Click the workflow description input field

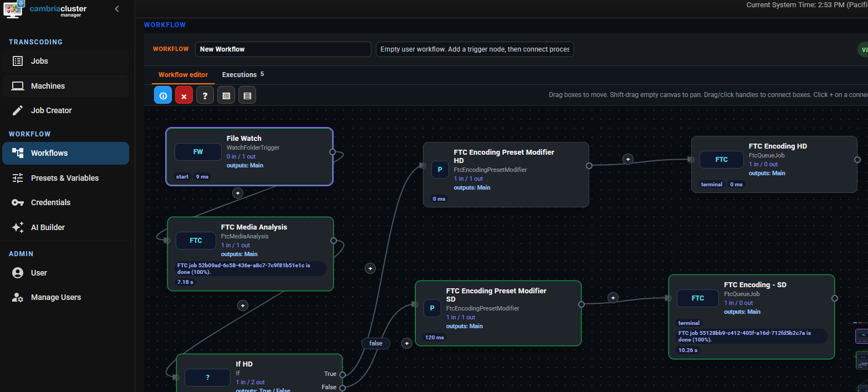click(475, 49)
